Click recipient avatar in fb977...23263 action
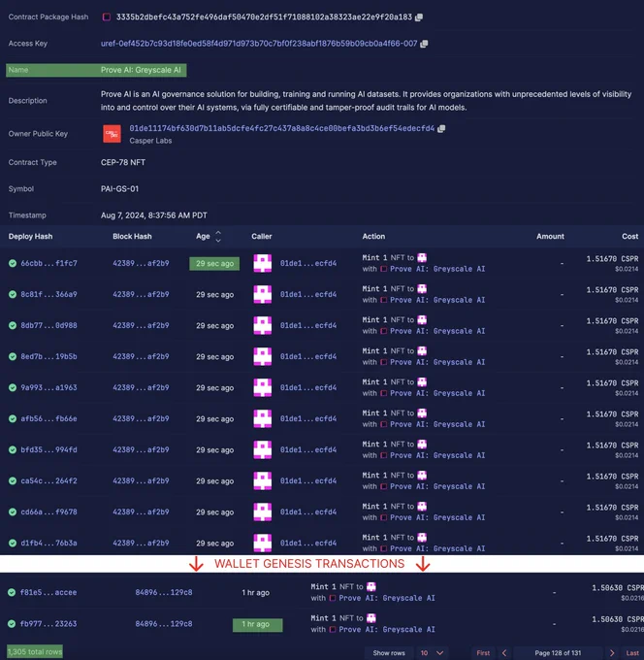This screenshot has width=644, height=660. [371, 618]
